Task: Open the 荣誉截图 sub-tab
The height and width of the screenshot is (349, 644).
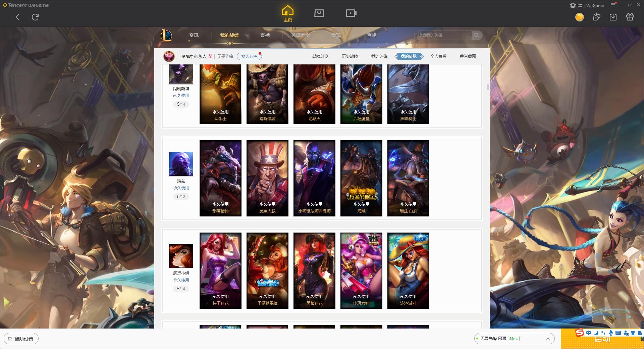Action: coord(468,56)
